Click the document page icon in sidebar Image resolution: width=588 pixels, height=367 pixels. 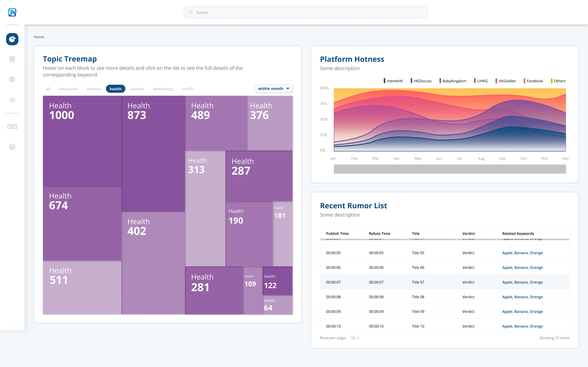click(12, 59)
